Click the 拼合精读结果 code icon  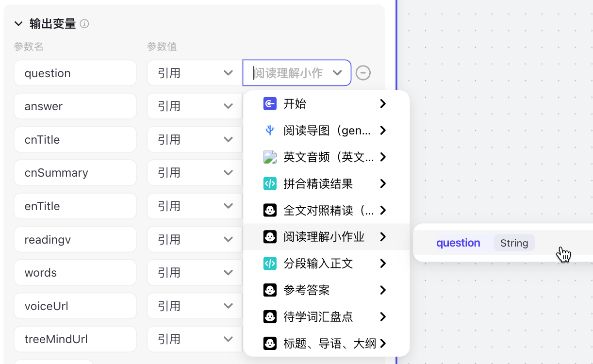click(270, 183)
